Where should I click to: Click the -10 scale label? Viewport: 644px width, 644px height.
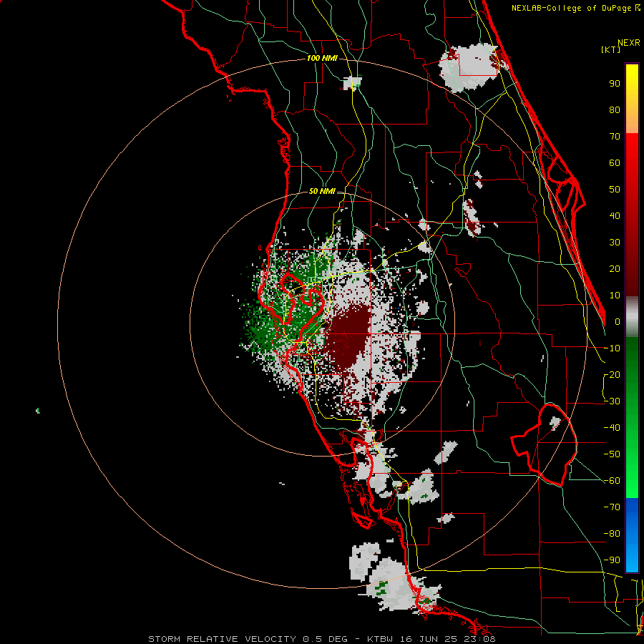coord(612,348)
